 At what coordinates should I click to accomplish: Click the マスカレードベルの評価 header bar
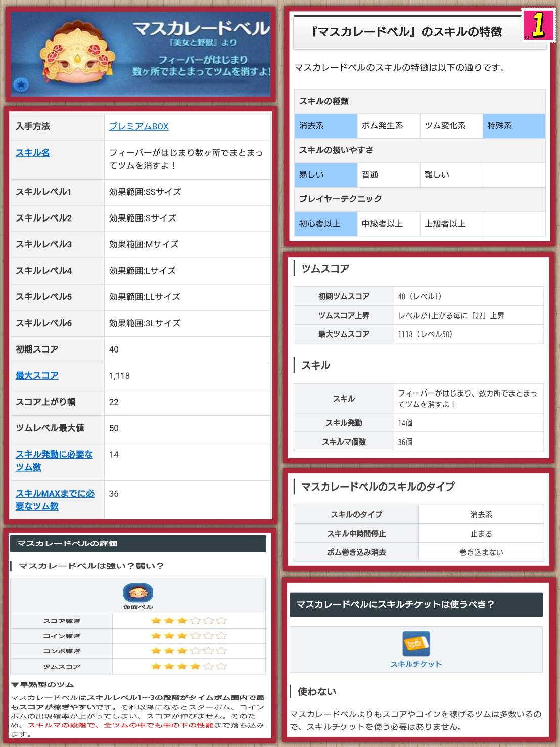tap(138, 543)
